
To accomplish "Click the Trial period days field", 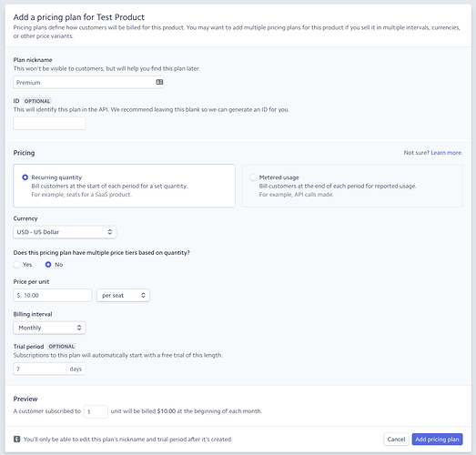I will coord(40,369).
